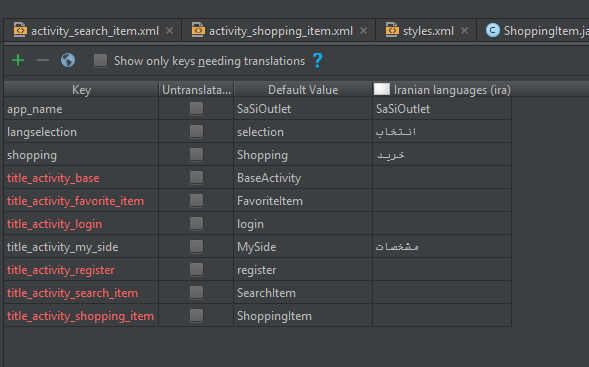Select the title_activity_my_side key
Screen dimensions: 589x367
(81, 247)
